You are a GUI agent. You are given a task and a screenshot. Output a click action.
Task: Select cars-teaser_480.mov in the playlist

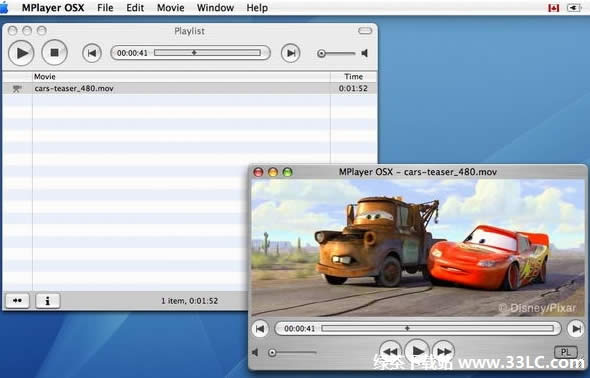point(190,88)
